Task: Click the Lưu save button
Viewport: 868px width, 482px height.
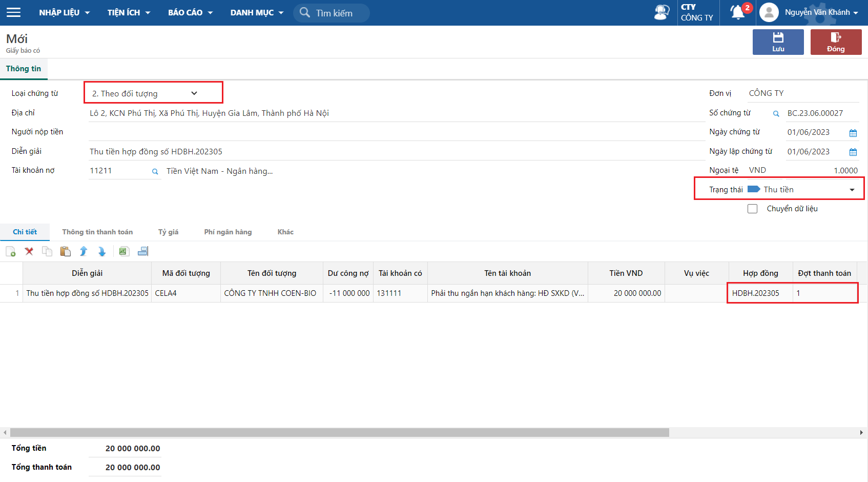Action: 778,42
